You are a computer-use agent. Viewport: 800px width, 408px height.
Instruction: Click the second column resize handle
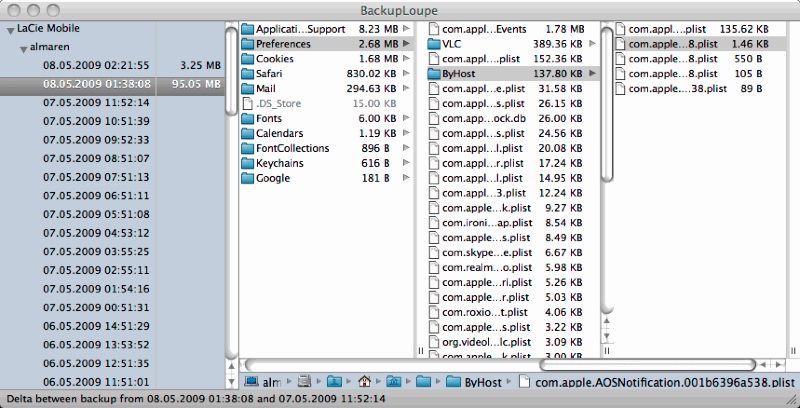click(x=607, y=351)
